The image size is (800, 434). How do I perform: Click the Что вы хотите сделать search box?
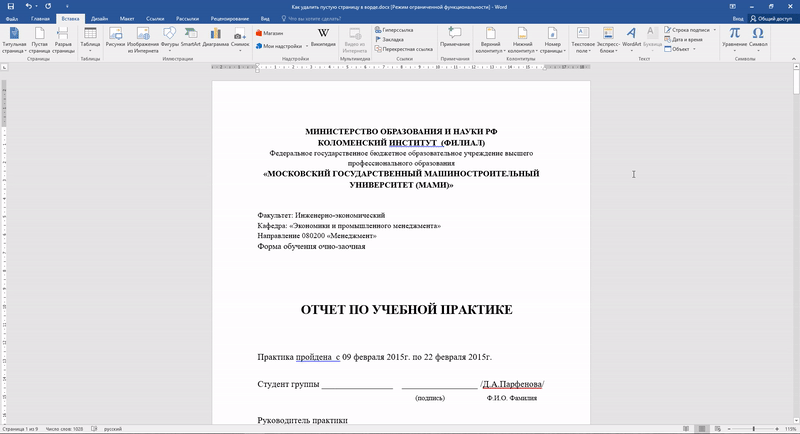315,18
